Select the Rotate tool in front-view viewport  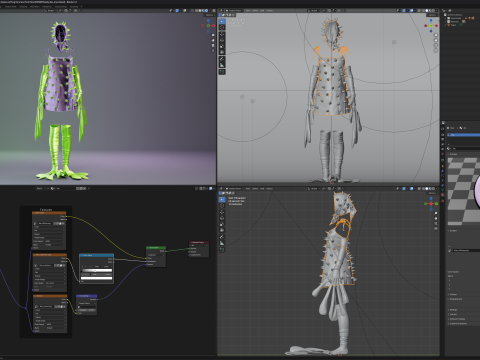(222, 40)
